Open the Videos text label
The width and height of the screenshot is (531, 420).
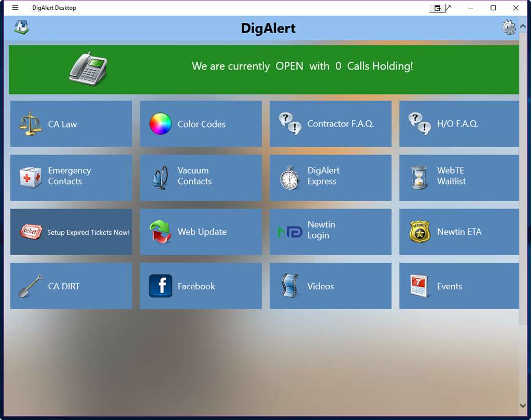(320, 286)
